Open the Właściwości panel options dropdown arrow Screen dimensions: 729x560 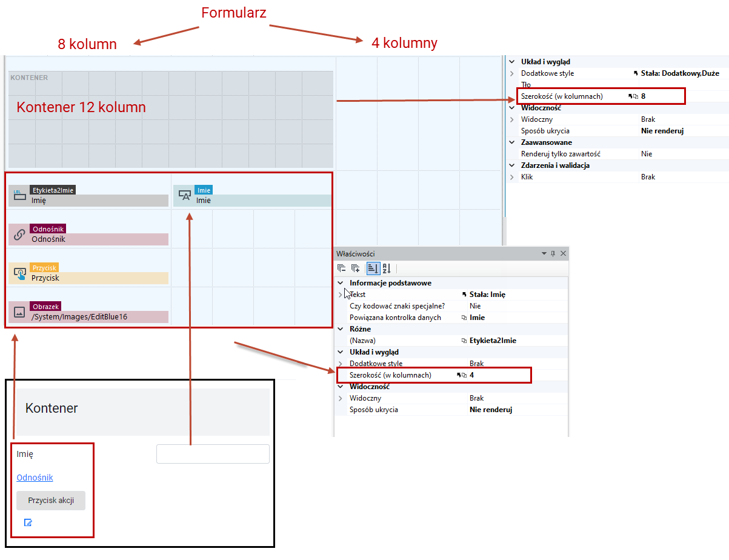click(x=543, y=253)
